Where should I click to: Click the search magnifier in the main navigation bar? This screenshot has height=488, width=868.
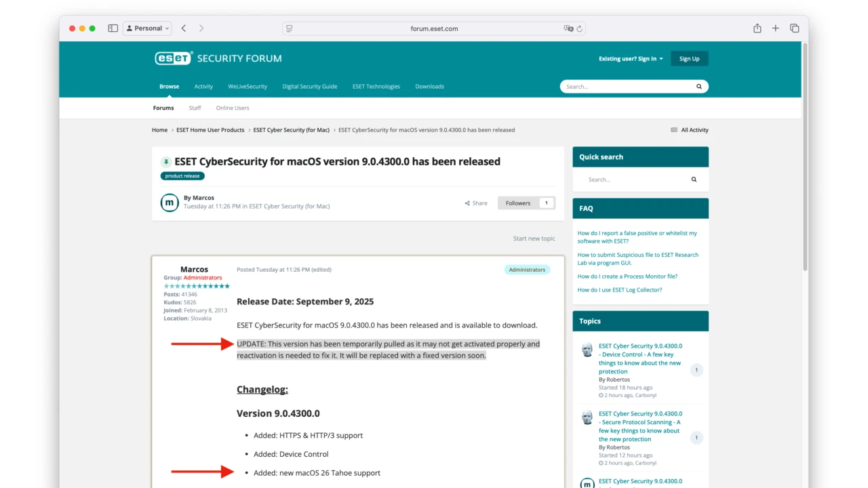698,86
